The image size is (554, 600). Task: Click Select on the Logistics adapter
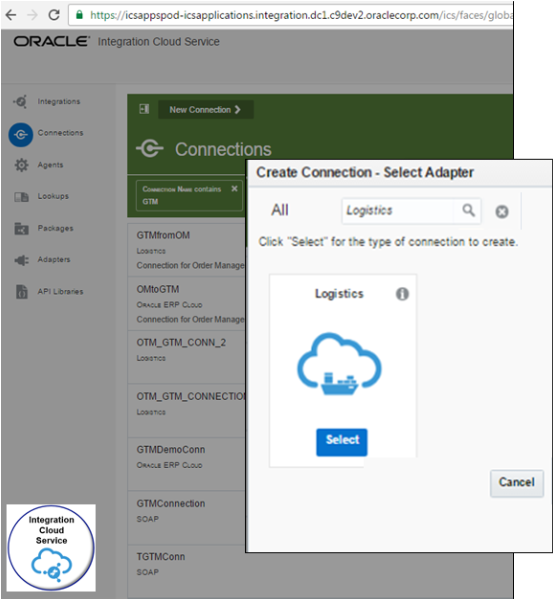[342, 442]
